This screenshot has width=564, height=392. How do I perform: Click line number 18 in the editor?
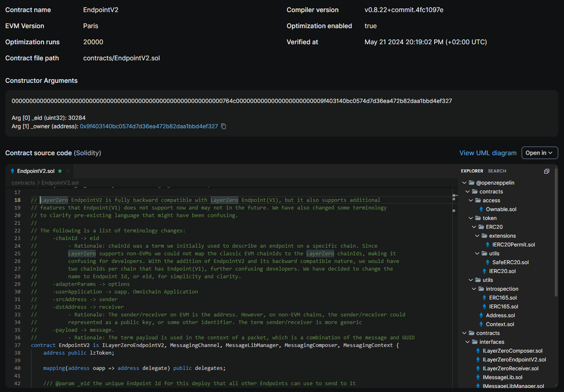click(x=17, y=200)
